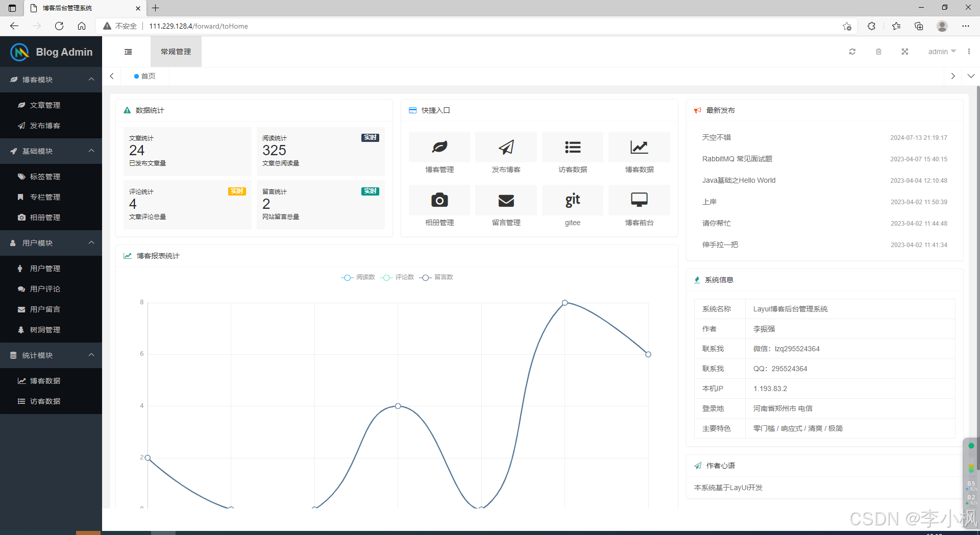Toggle fullscreen with the expand icon
980x535 pixels.
(x=905, y=52)
